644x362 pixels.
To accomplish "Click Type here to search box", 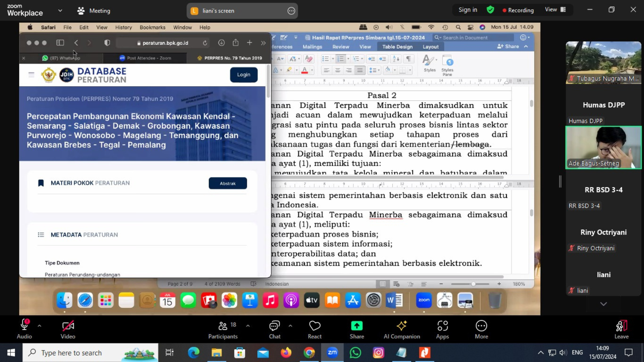I will point(91,353).
